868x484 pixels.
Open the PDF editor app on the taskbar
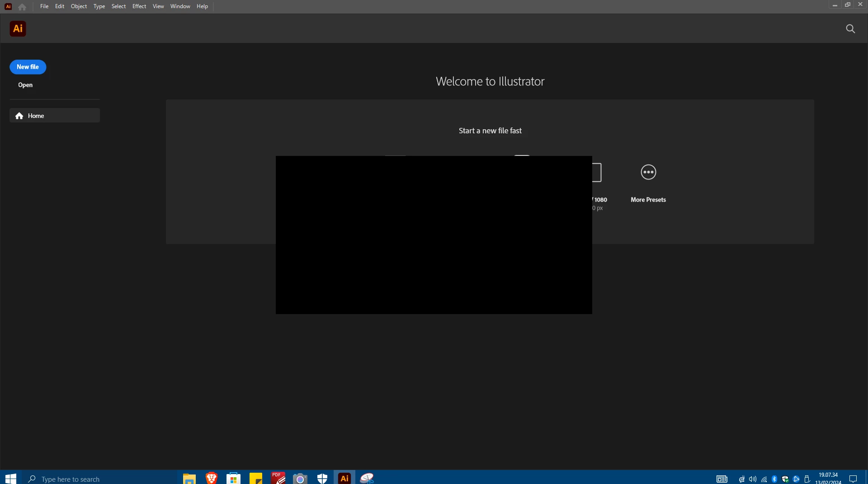[x=278, y=479]
